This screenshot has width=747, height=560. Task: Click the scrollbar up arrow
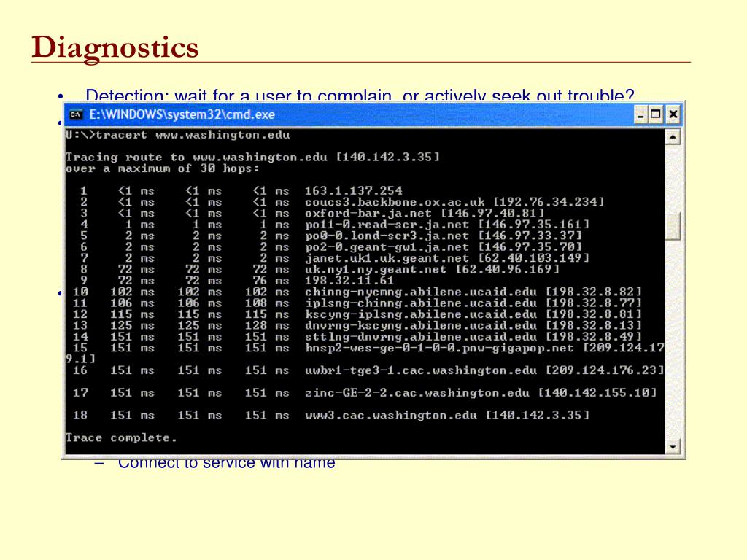(672, 137)
